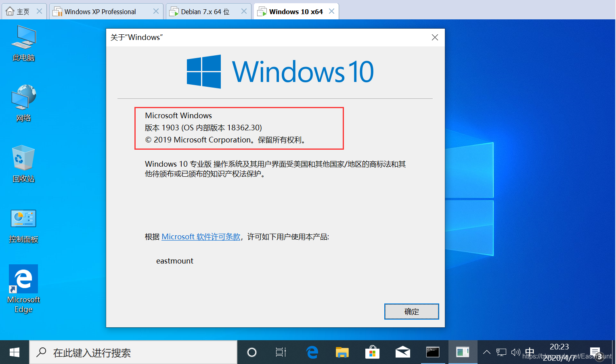Close the Debian 7.x tab
The height and width of the screenshot is (364, 616).
coord(244,11)
